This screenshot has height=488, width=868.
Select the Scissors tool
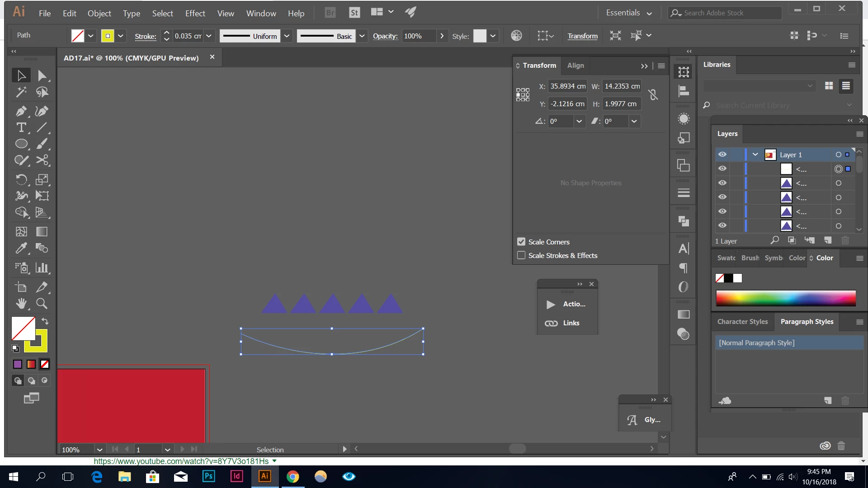pos(42,160)
